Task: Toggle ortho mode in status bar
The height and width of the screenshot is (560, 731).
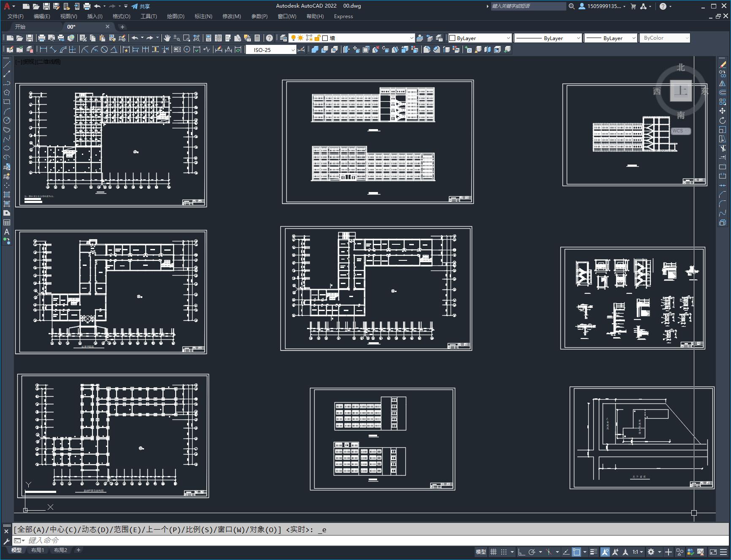Action: (522, 552)
